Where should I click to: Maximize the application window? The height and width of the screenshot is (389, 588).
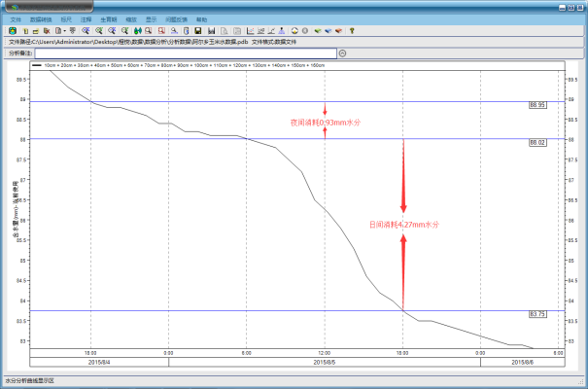click(x=571, y=7)
